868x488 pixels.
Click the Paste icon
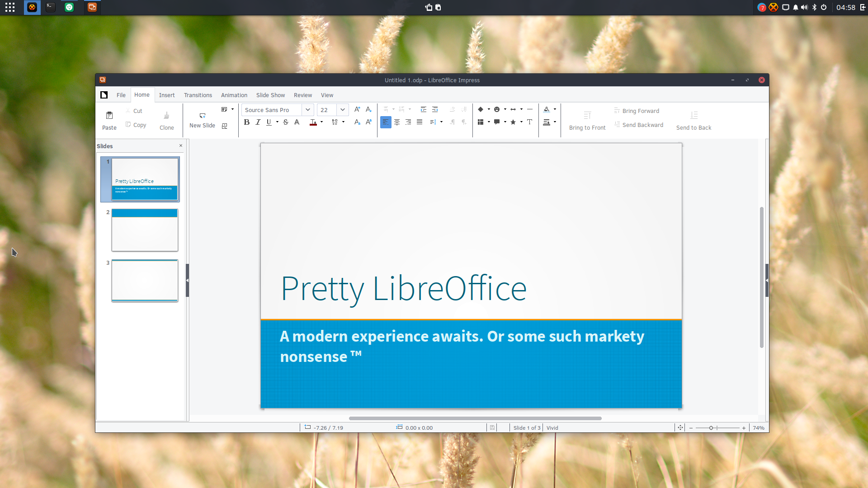109,116
